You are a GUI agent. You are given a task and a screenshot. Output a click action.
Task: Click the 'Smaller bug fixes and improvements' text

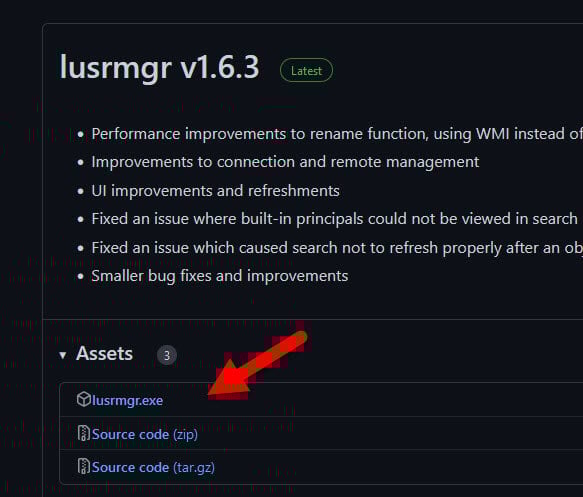[x=220, y=276]
